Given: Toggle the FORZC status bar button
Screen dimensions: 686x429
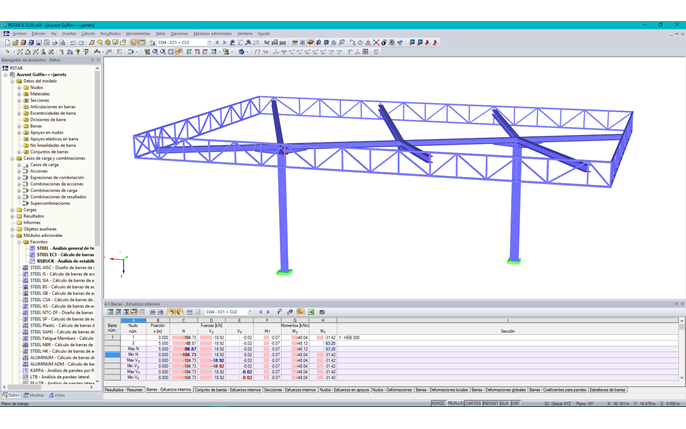Looking at the screenshot, I should (x=438, y=403).
